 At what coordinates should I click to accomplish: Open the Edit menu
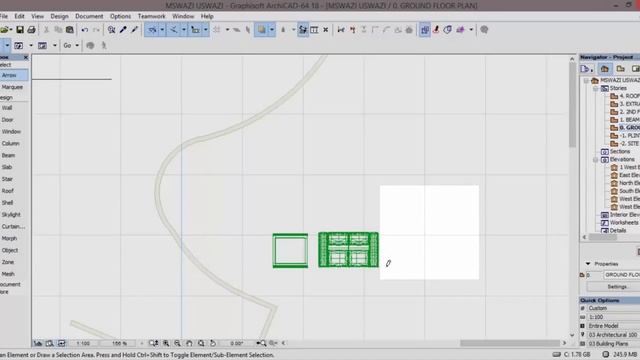coord(20,16)
